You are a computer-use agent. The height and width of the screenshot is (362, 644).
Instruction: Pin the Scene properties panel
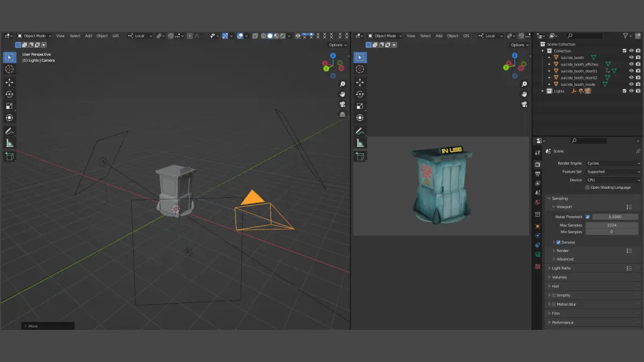tap(638, 151)
